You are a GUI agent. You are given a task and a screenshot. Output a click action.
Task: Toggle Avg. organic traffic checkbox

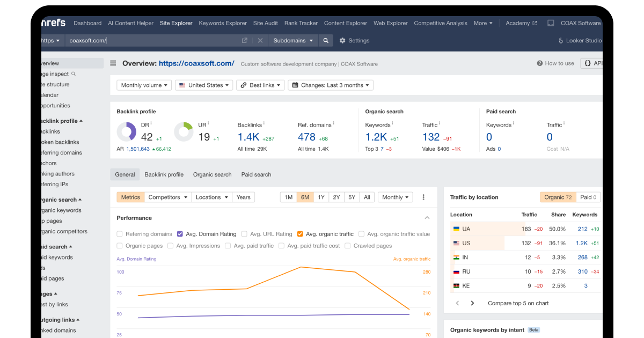(301, 234)
